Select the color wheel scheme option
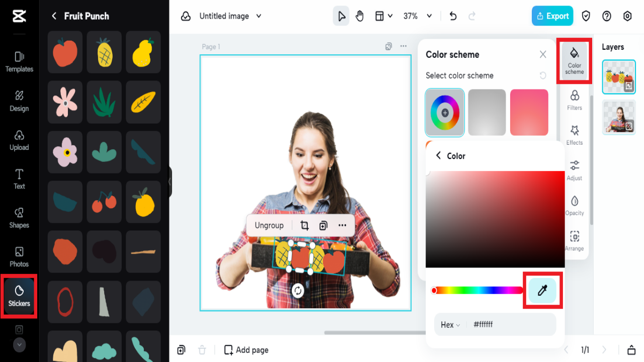 coord(445,112)
